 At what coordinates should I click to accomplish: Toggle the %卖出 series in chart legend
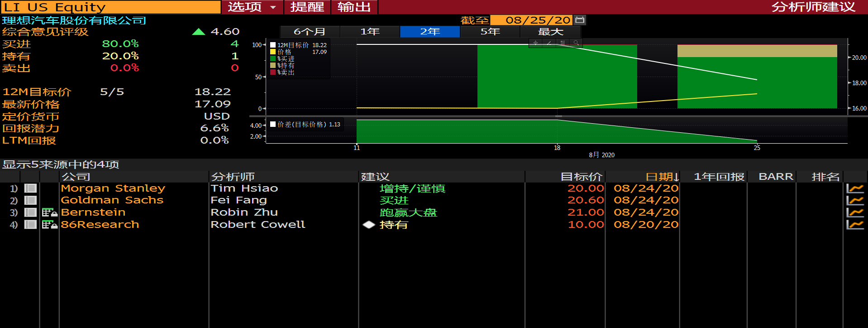[273, 72]
